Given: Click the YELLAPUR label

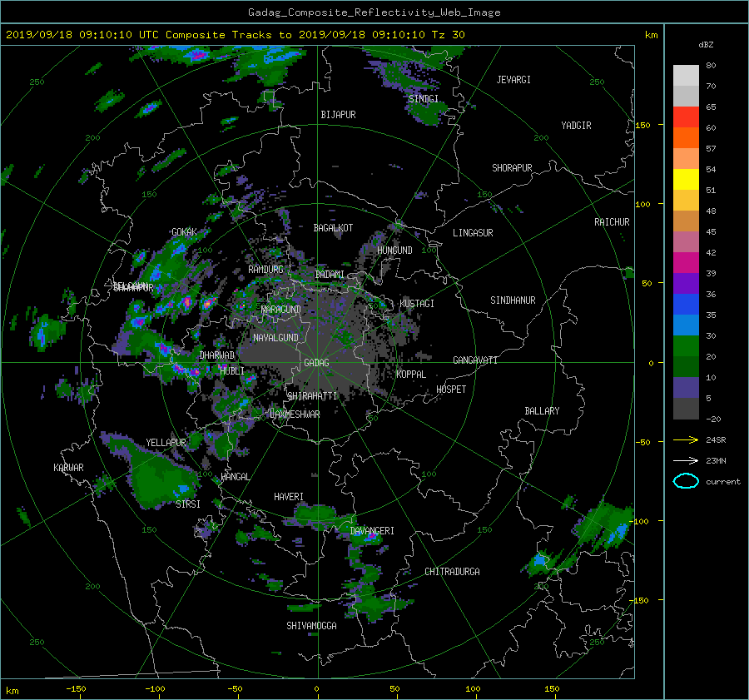Looking at the screenshot, I should click(166, 443).
